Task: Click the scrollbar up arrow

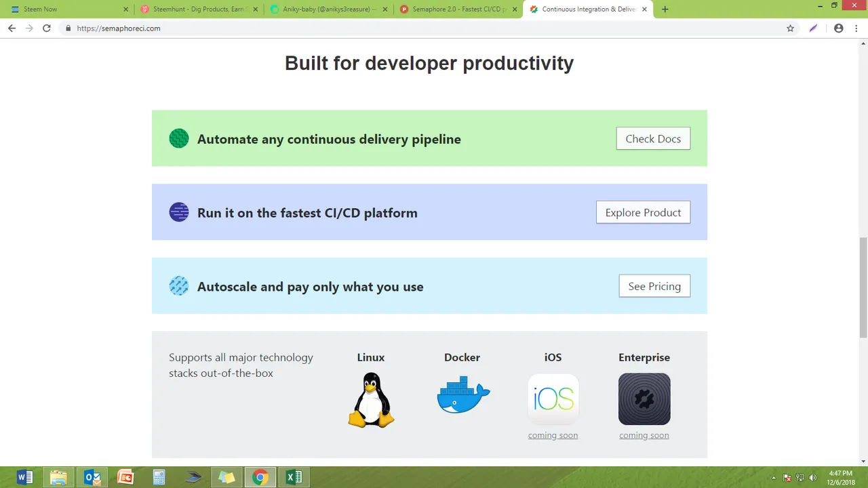Action: click(863, 43)
